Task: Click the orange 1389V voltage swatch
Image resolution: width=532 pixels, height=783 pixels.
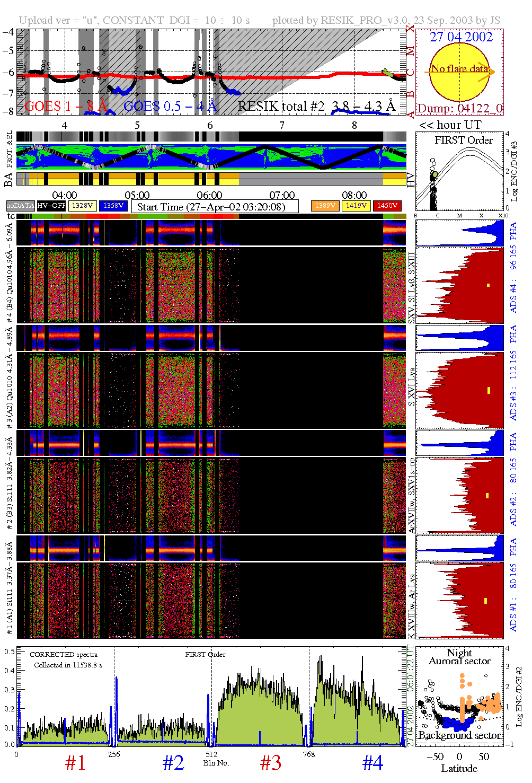Action: pyautogui.click(x=324, y=206)
